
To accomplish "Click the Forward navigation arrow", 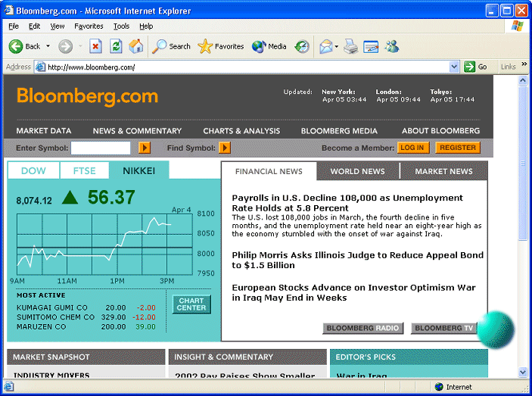I will tap(65, 46).
